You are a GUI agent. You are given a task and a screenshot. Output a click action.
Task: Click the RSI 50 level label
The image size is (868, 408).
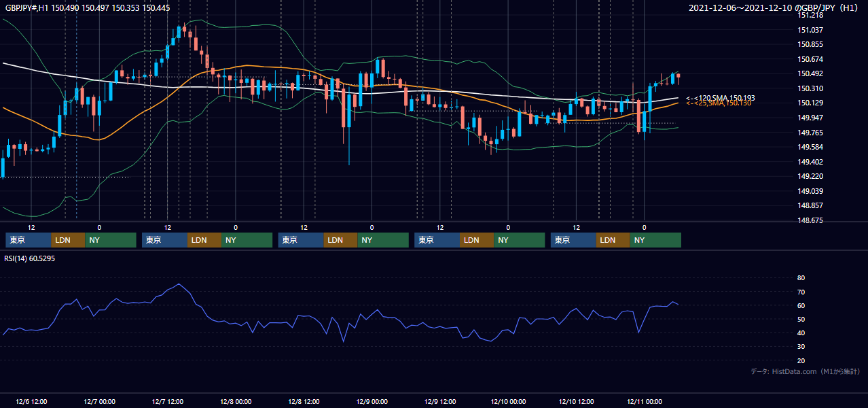801,319
